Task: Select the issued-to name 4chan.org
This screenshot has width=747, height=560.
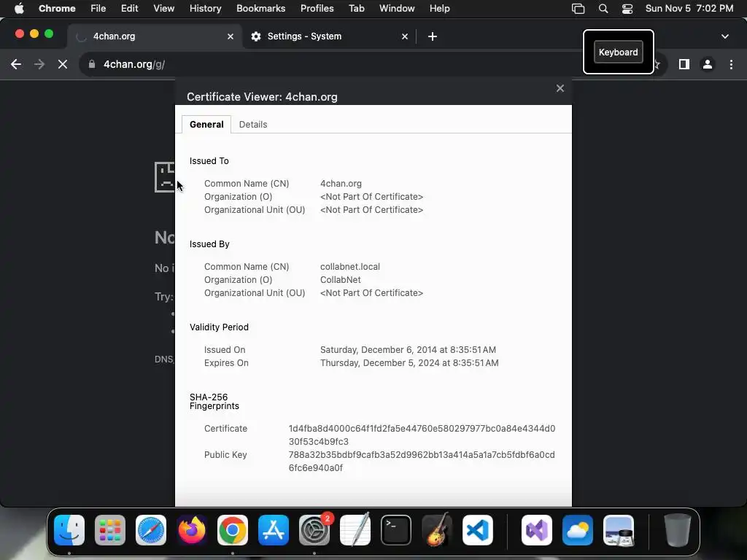Action: pos(341,183)
